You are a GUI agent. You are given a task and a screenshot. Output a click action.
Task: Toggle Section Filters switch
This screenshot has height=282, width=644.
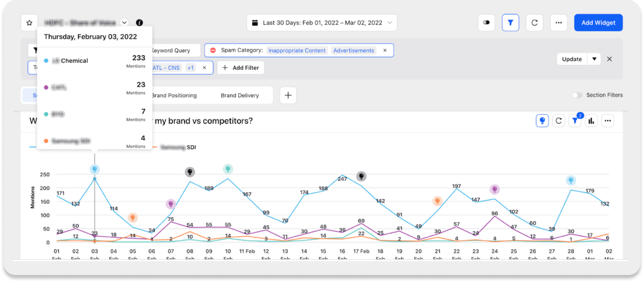(x=577, y=95)
